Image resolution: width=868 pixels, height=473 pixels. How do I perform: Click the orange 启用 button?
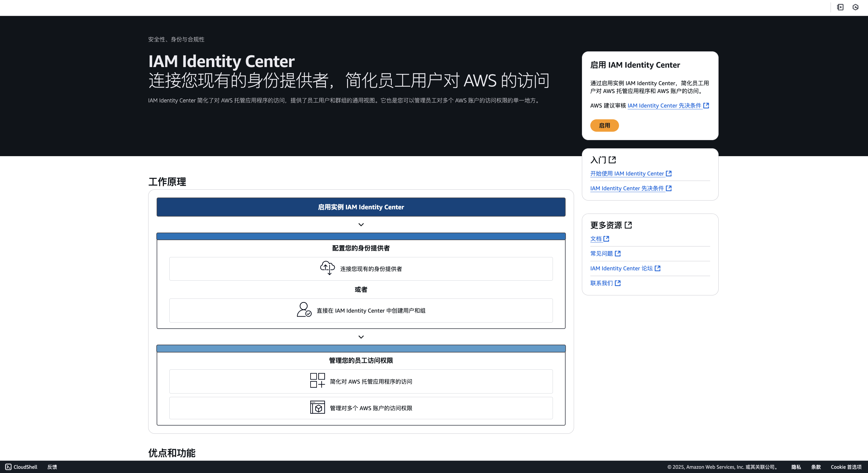(x=605, y=125)
